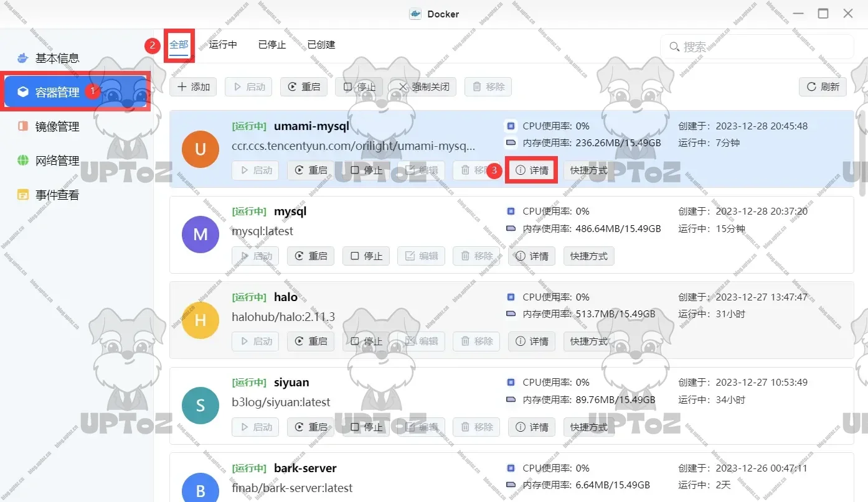Switch to the 已停止 tab
The image size is (868, 502).
(x=272, y=45)
